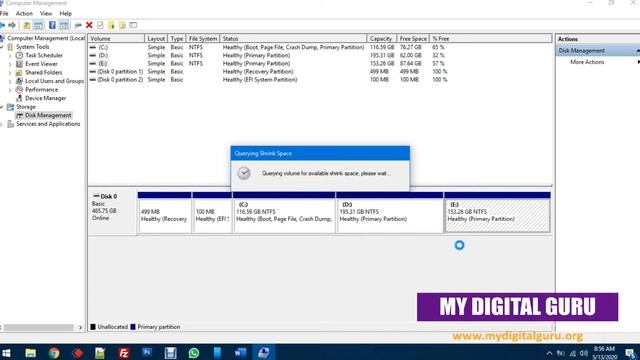Image resolution: width=640 pixels, height=360 pixels.
Task: Click More Actions in the Actions pane
Action: tap(587, 62)
